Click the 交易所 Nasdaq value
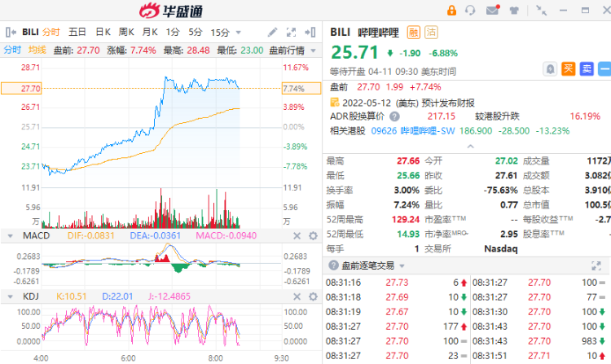The width and height of the screenshot is (611, 364). (501, 248)
